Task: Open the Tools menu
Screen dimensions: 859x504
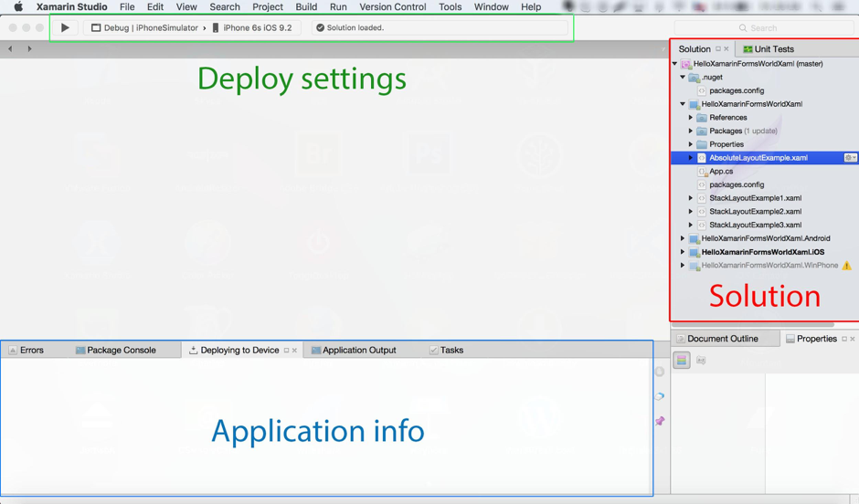Action: click(450, 6)
